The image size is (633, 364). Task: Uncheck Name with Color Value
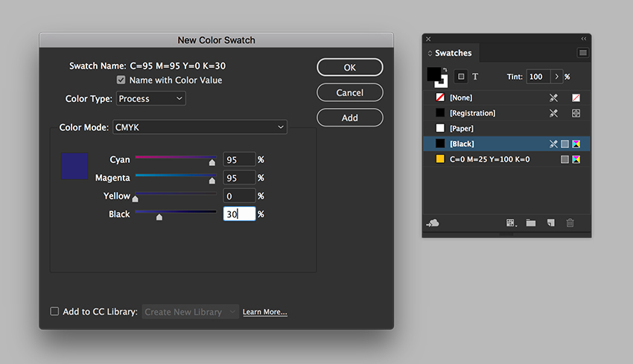coord(121,80)
